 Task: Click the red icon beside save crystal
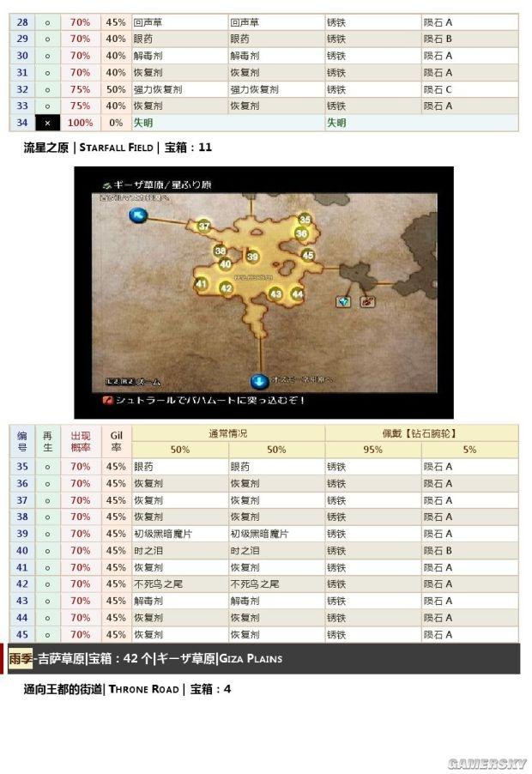click(367, 301)
